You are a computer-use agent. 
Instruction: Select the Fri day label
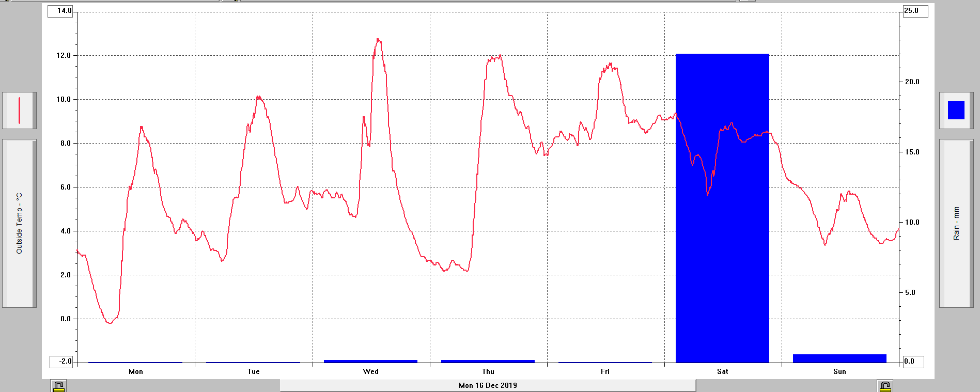(605, 371)
